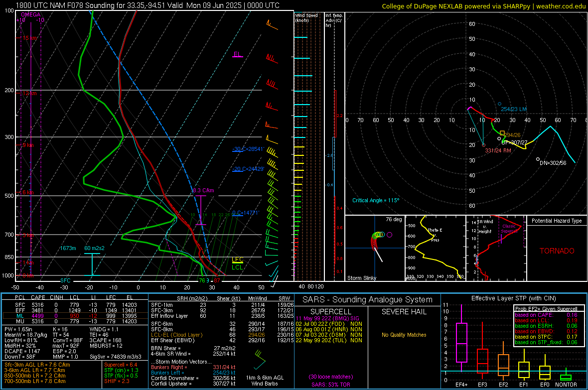
Task: Click the '11 May 99 22Z (BMQ) SIG' analogue
Action: tap(327, 318)
